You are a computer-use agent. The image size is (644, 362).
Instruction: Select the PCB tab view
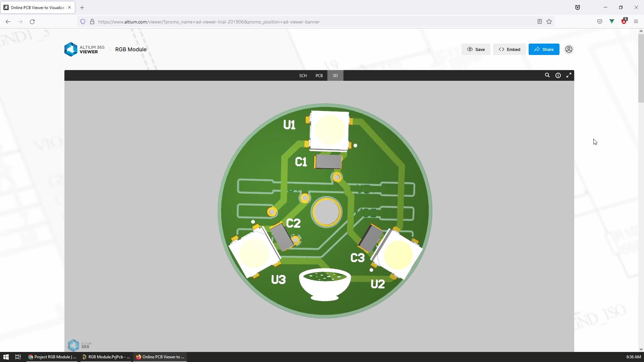[x=319, y=75]
